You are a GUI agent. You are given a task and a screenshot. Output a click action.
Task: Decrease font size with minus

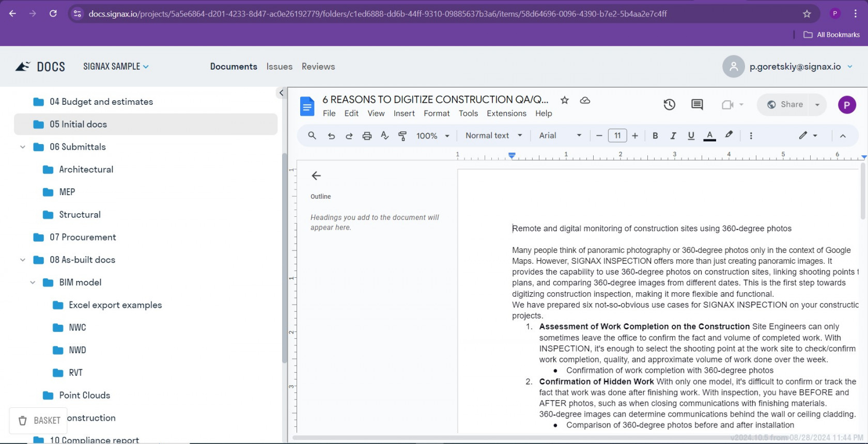pyautogui.click(x=599, y=136)
